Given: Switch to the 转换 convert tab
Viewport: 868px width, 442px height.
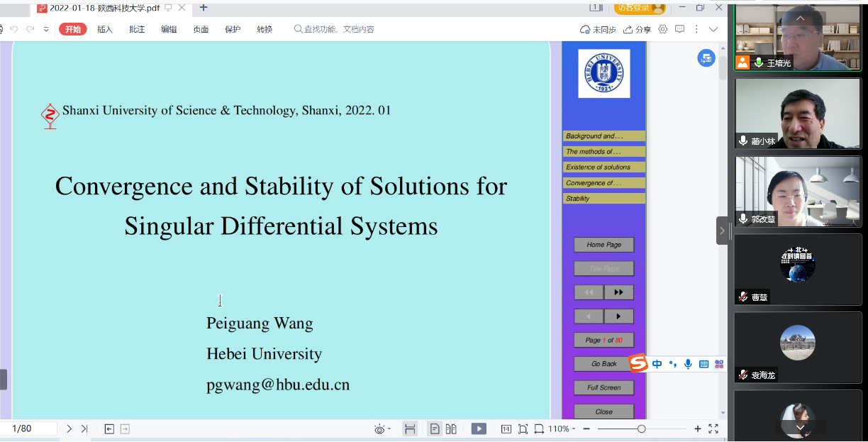Looking at the screenshot, I should 265,29.
